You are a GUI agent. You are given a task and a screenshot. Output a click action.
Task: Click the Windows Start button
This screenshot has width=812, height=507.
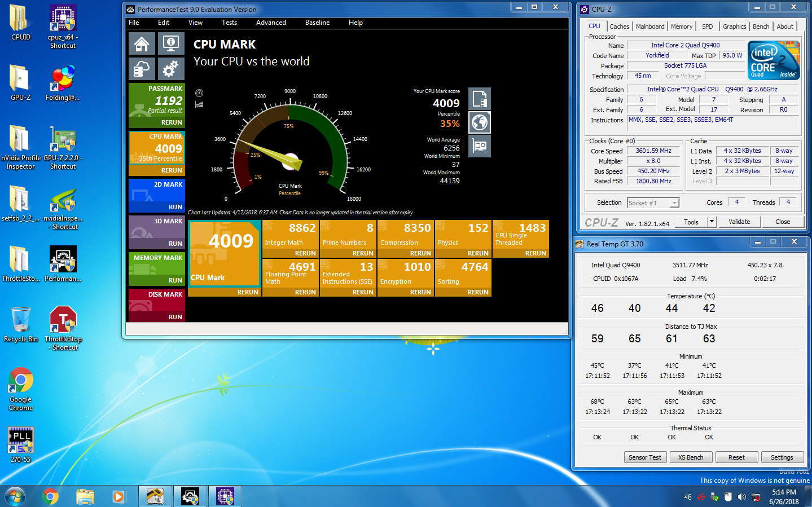(15, 496)
